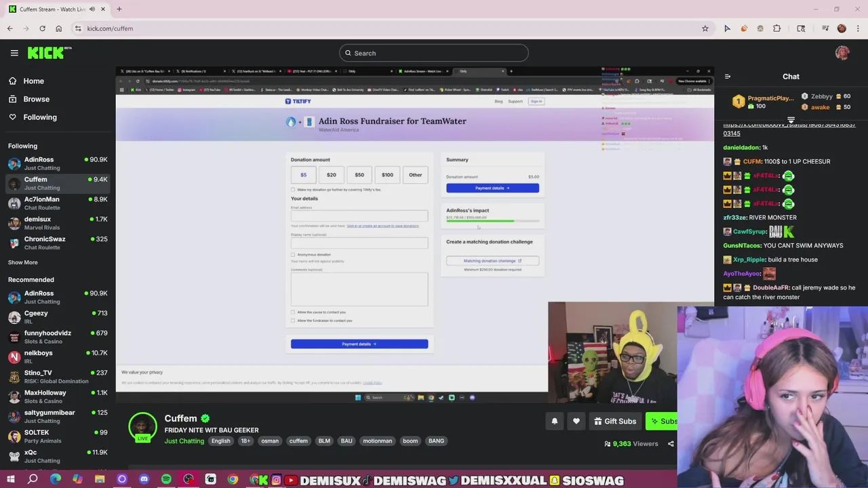
Task: Open Ac7ionMan channel in sidebar
Action: point(58,203)
